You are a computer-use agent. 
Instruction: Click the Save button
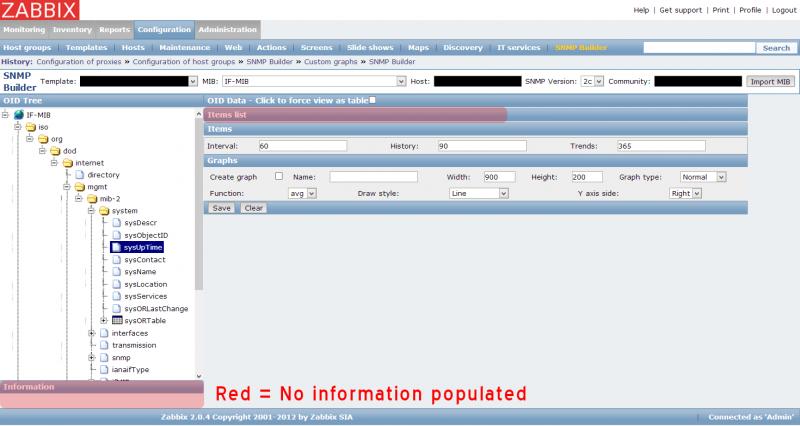[221, 208]
